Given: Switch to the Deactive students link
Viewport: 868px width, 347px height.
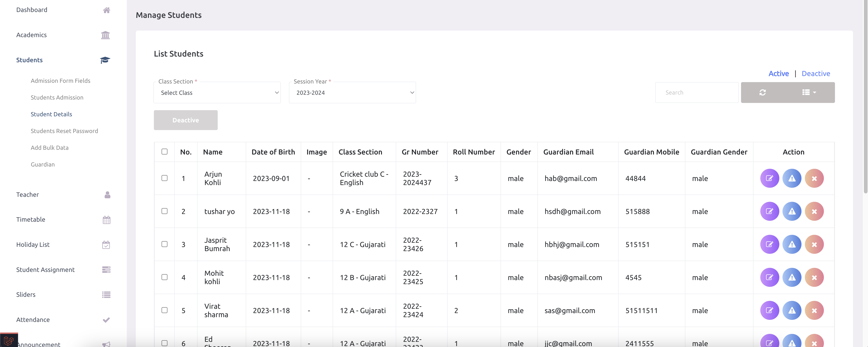Looking at the screenshot, I should coord(816,74).
